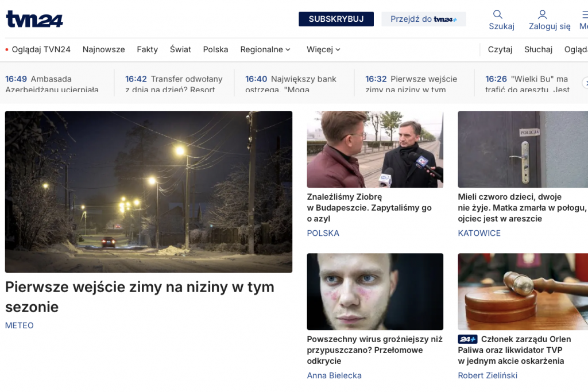This screenshot has height=392, width=588.
Task: Click the 24+ badge on Orlen article
Action: [x=467, y=339]
